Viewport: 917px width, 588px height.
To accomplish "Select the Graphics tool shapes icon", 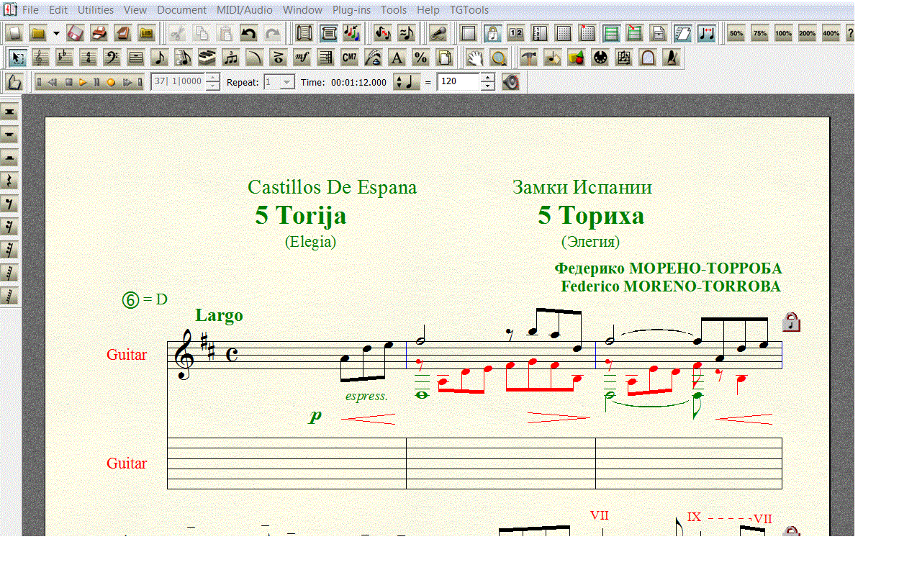I will tap(576, 58).
